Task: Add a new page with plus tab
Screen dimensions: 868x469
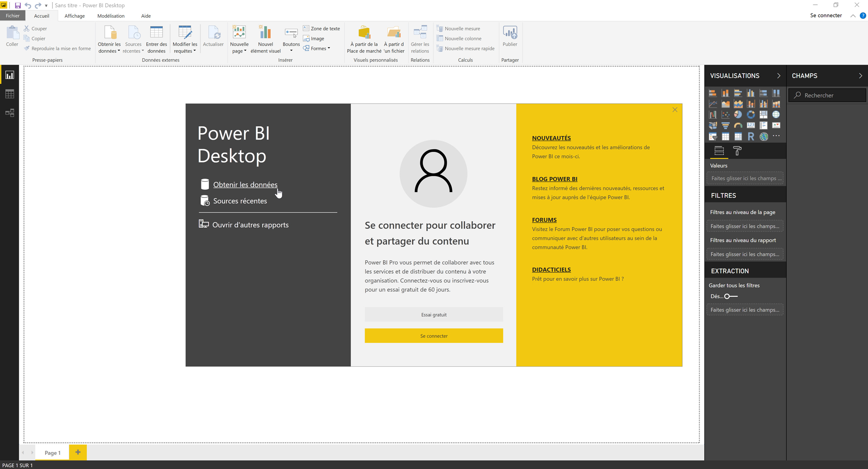Action: click(78, 452)
